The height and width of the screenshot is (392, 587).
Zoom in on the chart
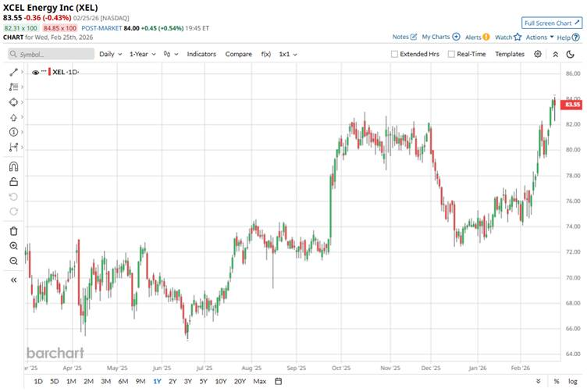[13, 246]
